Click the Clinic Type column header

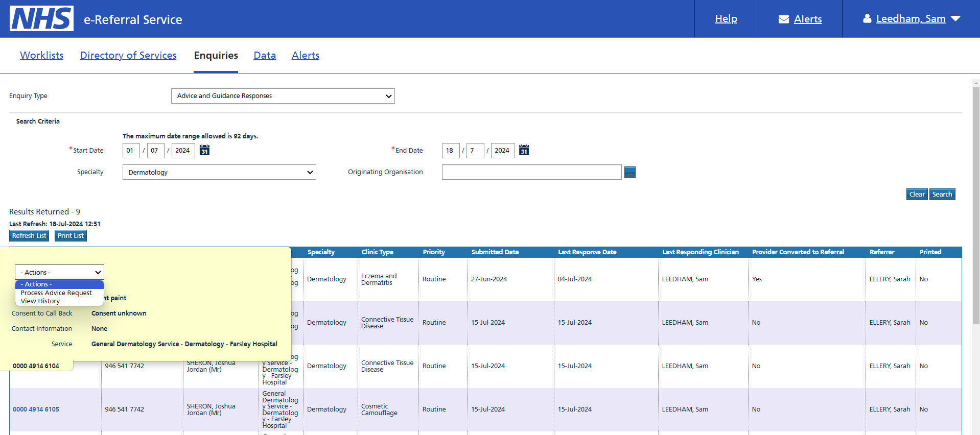tap(378, 252)
